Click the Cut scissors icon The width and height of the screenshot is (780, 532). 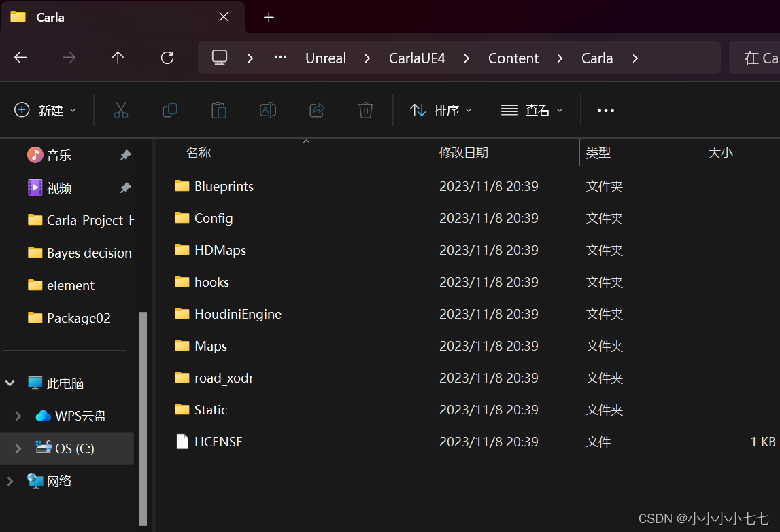click(x=121, y=110)
